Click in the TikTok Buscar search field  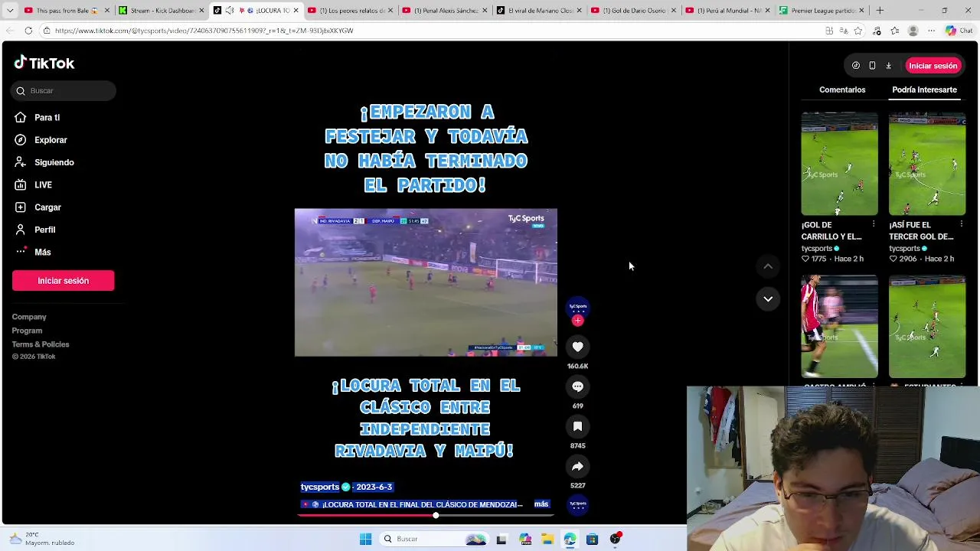(64, 91)
